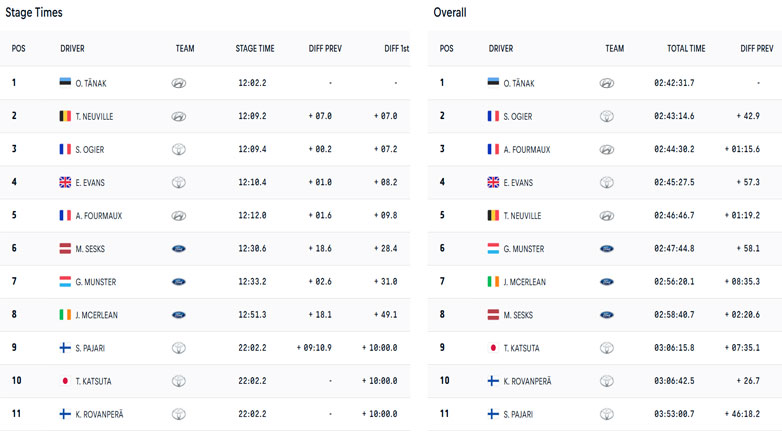Screen dimensions: 782x440
Task: Select O. Tänak in the Overall standings
Action: tap(521, 83)
